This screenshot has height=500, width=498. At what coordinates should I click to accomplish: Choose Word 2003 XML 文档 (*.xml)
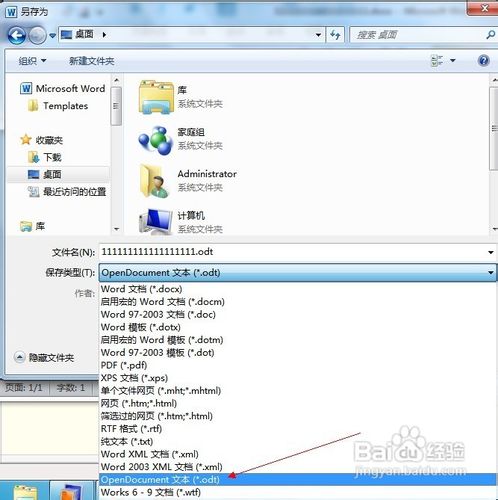(297, 467)
